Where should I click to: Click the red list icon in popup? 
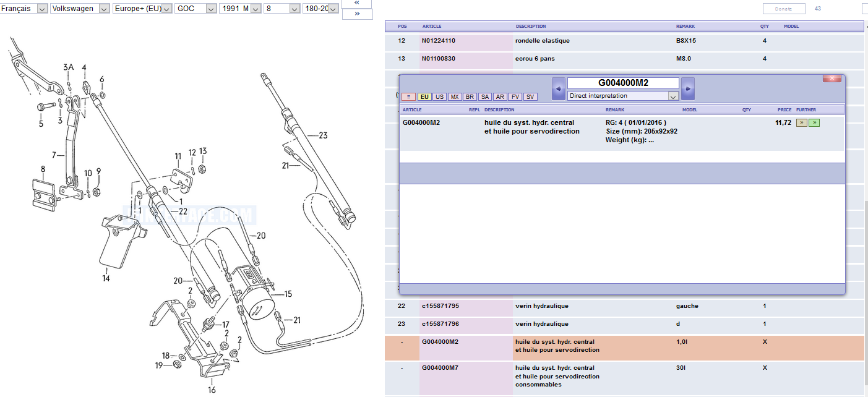408,97
